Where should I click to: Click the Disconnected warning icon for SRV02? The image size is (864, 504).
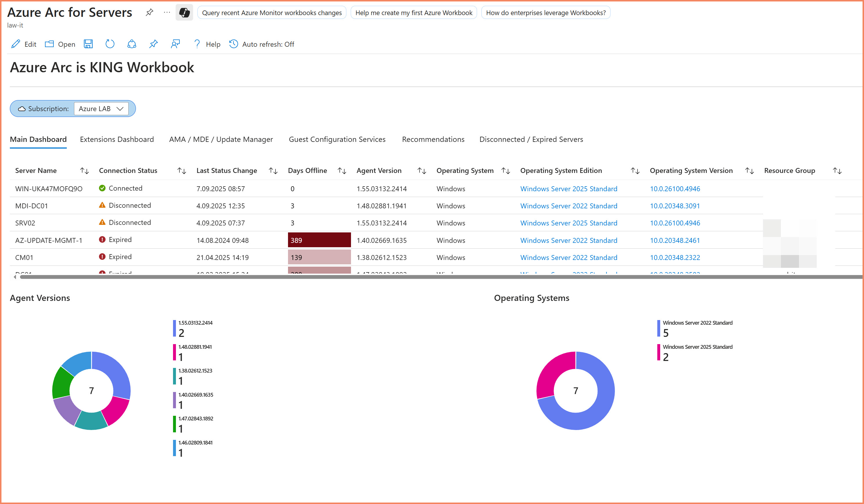click(x=102, y=222)
